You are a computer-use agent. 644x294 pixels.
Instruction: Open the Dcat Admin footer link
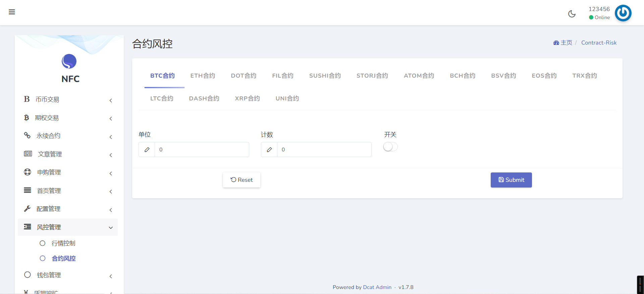(377, 287)
